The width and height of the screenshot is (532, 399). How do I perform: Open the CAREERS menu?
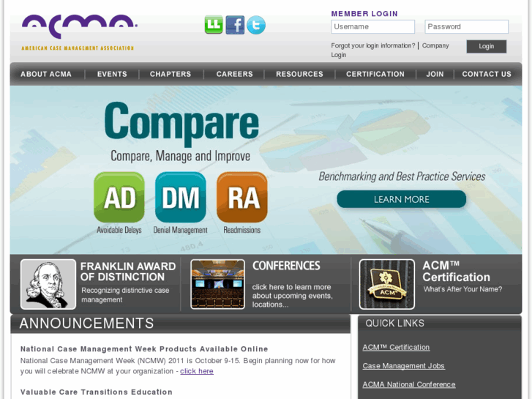(235, 74)
